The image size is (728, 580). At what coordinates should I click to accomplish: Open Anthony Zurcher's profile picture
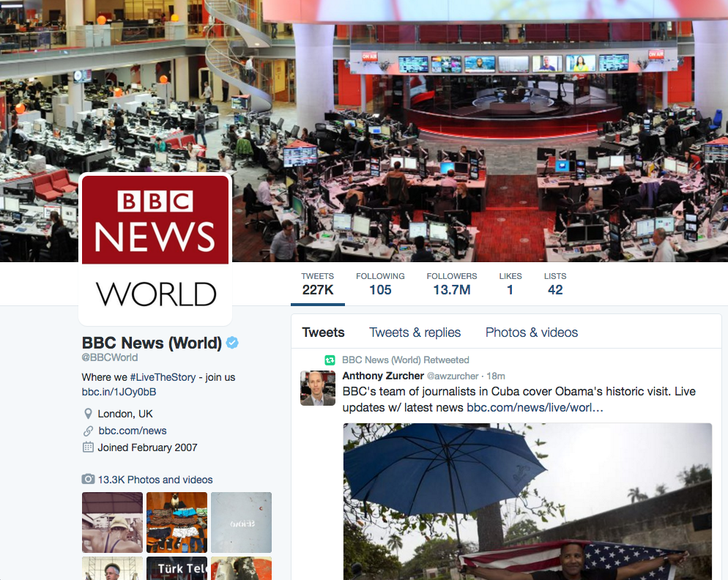[x=318, y=388]
